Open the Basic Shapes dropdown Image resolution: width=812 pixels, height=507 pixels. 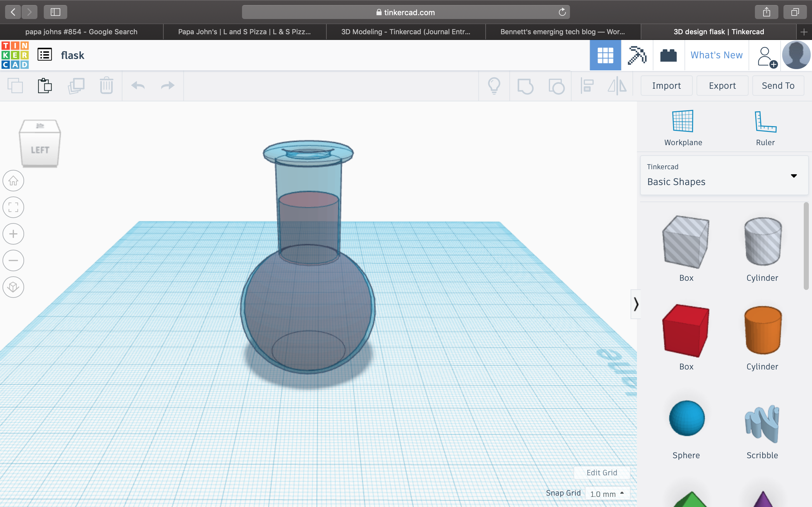[x=724, y=175]
